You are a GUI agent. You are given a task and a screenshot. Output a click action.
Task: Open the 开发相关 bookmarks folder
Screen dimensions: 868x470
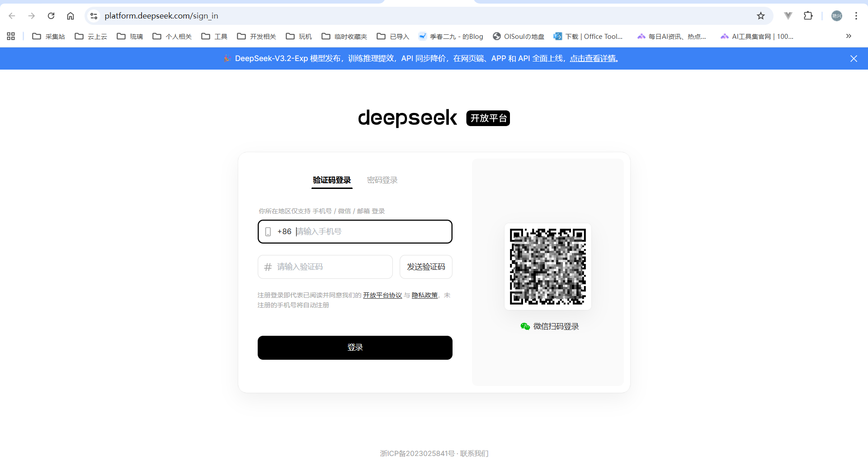[256, 36]
